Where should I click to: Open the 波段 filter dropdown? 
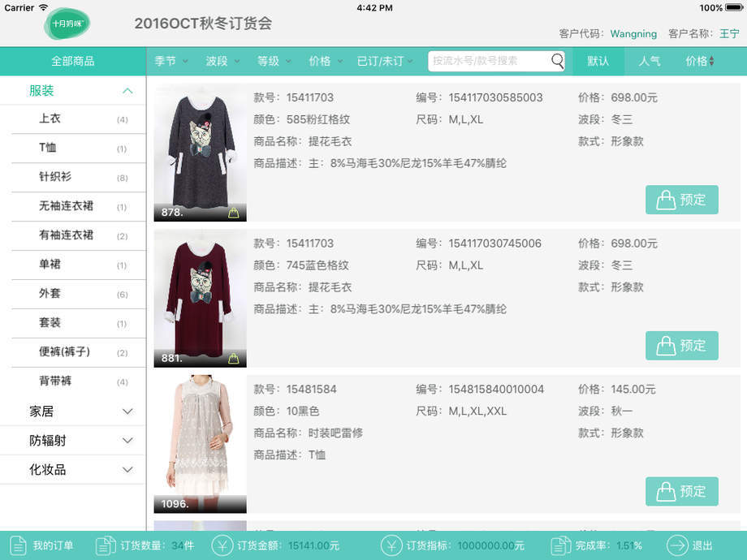coord(222,61)
